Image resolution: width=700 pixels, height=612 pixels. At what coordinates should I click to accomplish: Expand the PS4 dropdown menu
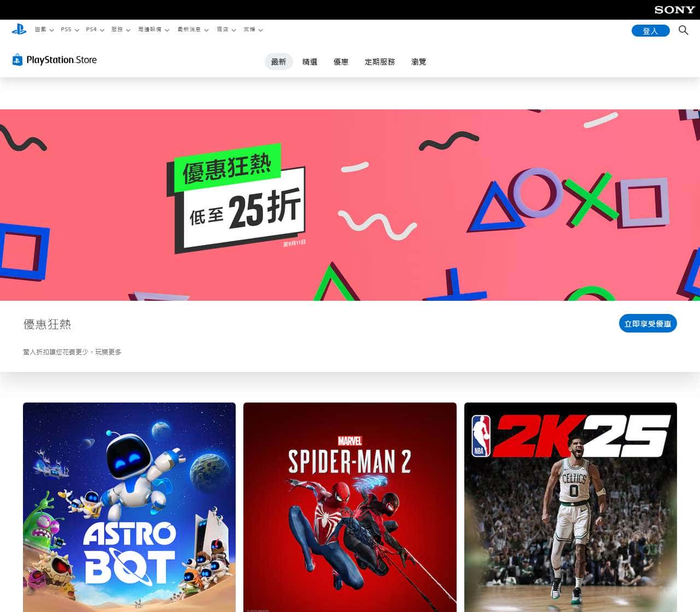click(x=95, y=30)
